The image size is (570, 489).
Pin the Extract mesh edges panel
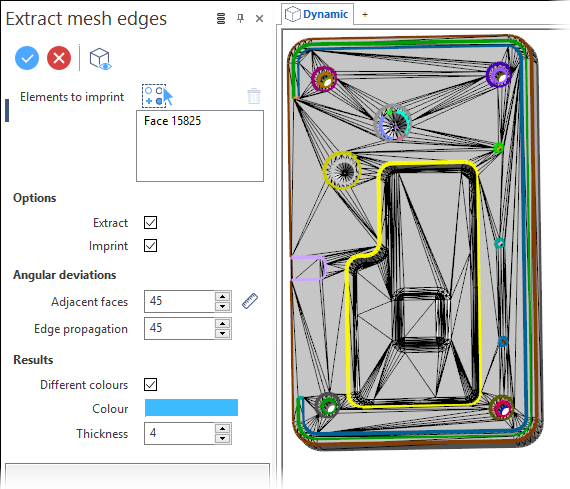coord(240,18)
